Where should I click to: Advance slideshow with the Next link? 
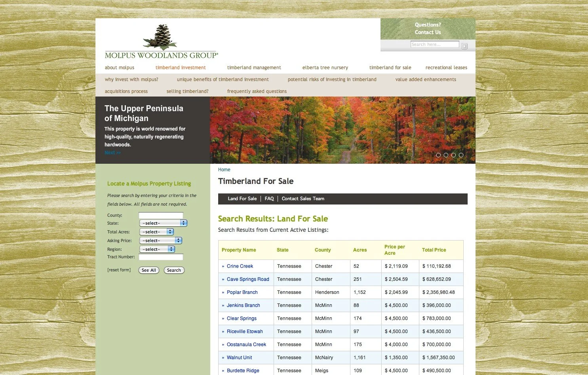pyautogui.click(x=112, y=152)
